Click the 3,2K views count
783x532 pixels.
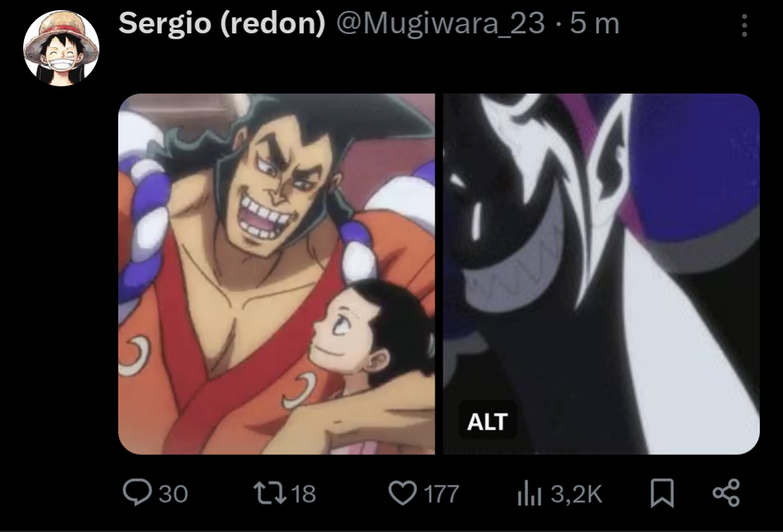coord(577,494)
